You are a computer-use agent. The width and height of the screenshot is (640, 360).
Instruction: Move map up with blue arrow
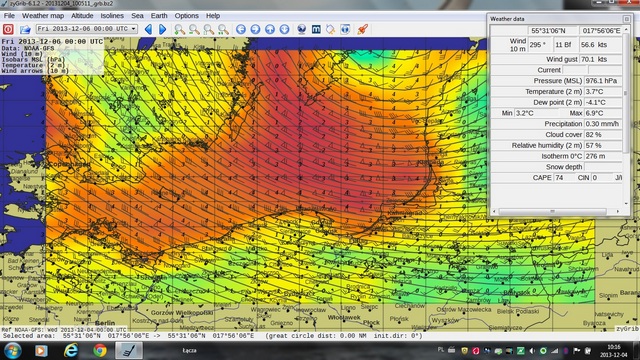click(270, 29)
